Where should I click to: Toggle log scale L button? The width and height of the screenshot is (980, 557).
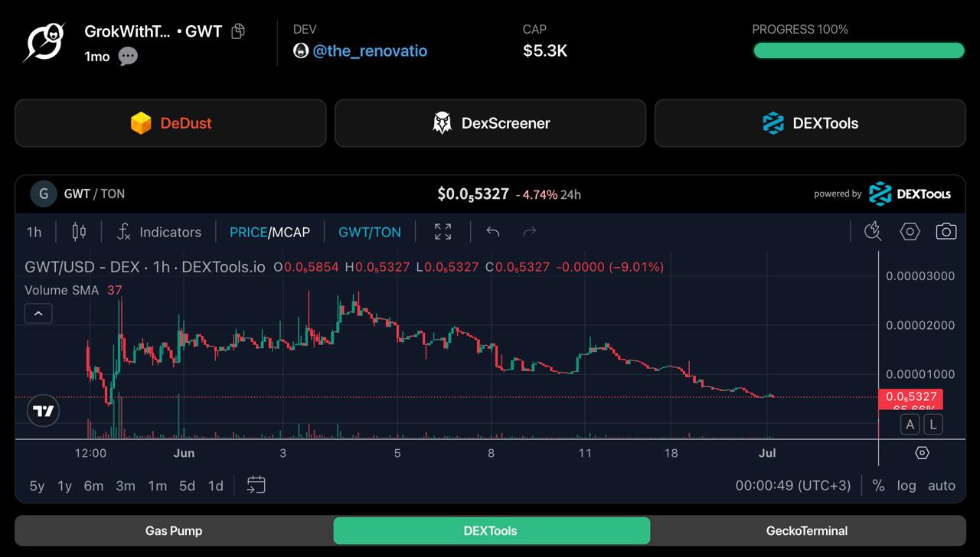coord(933,424)
